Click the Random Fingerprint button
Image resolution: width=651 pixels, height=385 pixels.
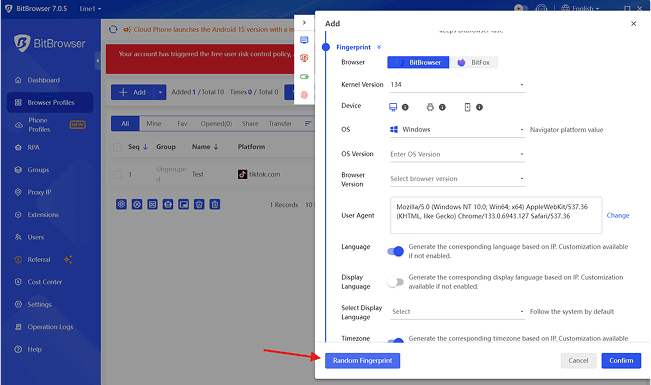click(x=362, y=360)
